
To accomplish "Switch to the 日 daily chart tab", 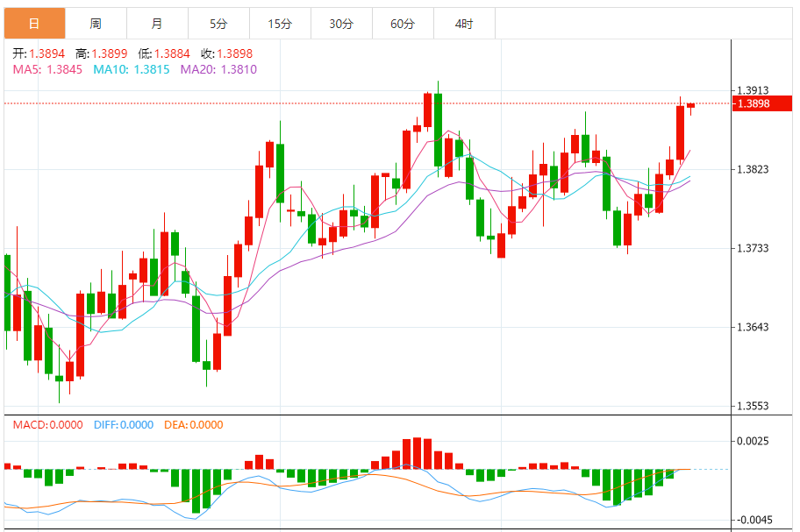I will click(x=33, y=24).
